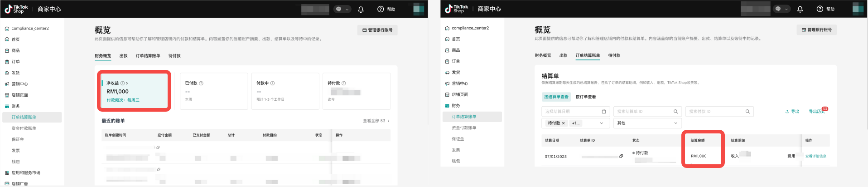This screenshot has height=187, width=868.
Task: Click 查看详细信息 in the settlement row
Action: pyautogui.click(x=815, y=156)
